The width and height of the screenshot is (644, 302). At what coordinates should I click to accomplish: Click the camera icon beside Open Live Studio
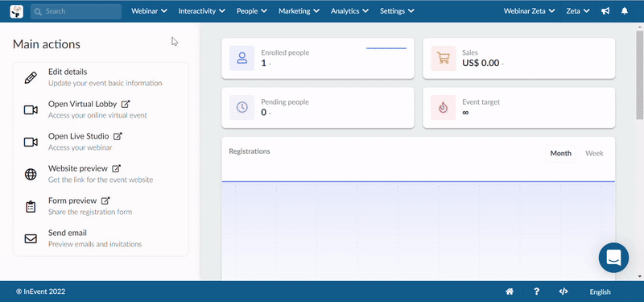[x=31, y=143]
